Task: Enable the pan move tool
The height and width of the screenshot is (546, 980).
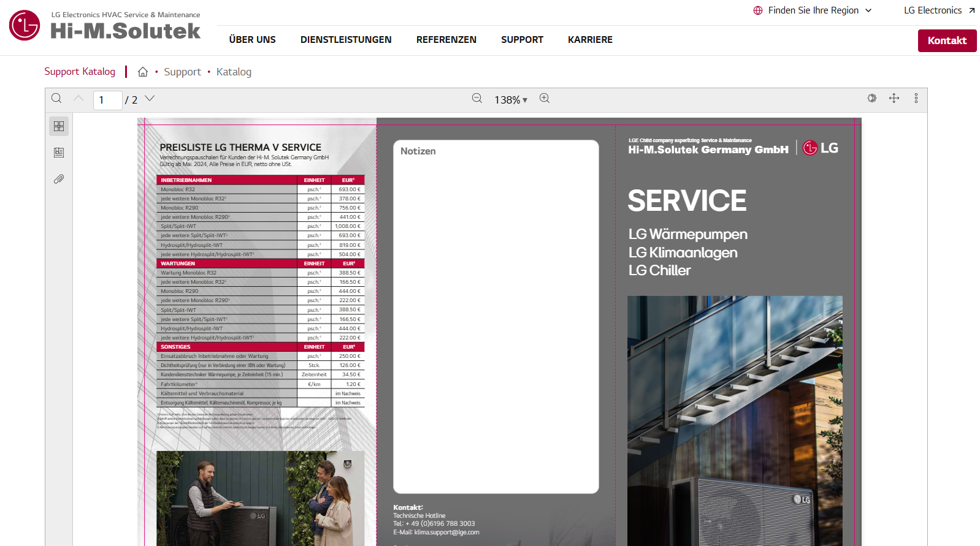Action: coord(894,99)
